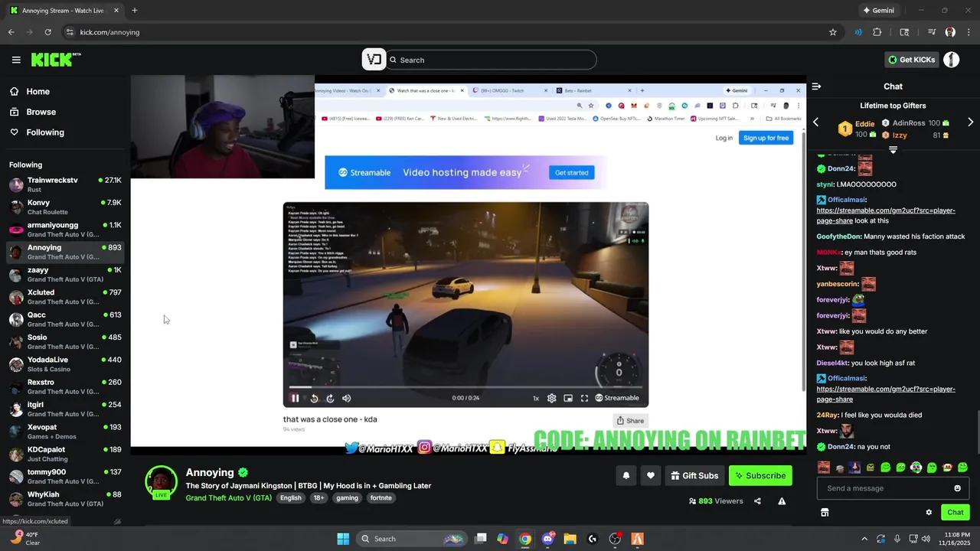Click the gaming tag
The height and width of the screenshot is (551, 980).
[347, 498]
